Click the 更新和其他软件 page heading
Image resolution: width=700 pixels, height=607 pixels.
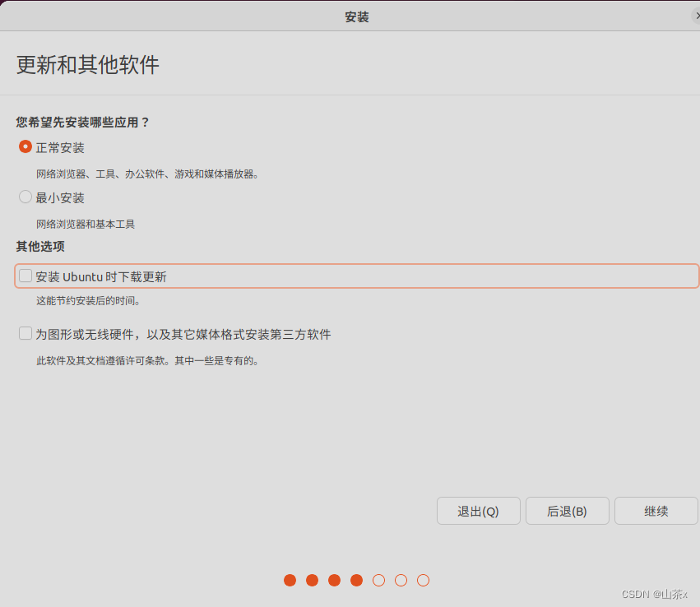[x=83, y=63]
